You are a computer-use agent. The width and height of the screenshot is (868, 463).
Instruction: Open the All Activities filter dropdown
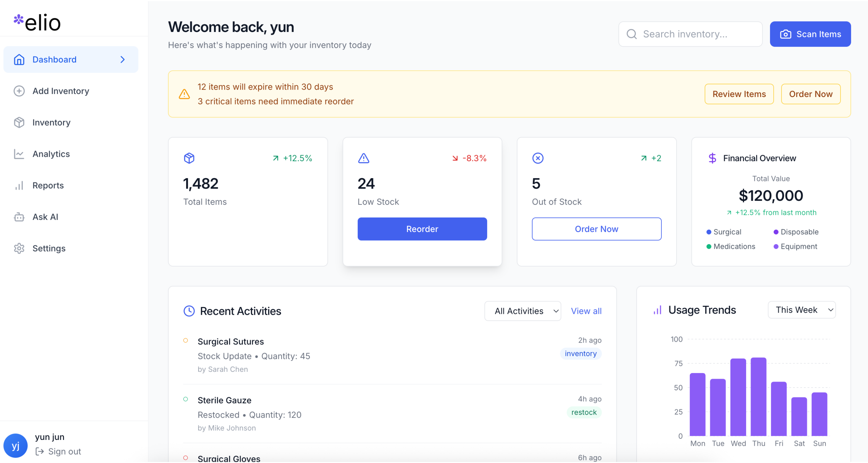pyautogui.click(x=523, y=311)
